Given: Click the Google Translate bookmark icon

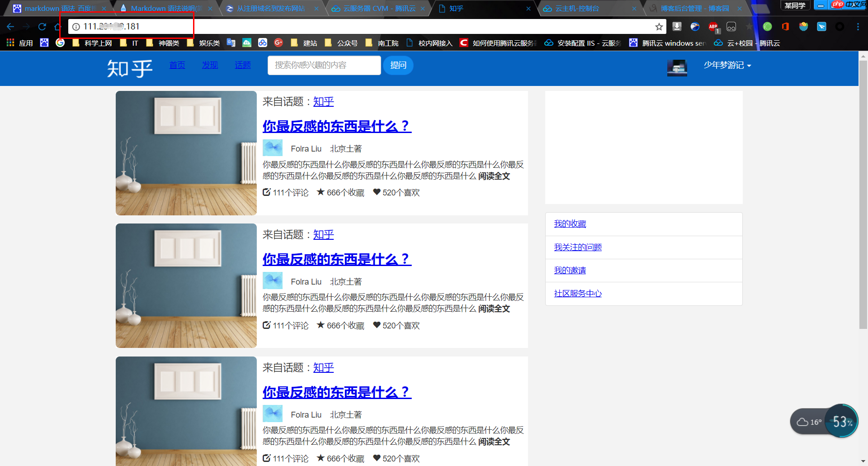Looking at the screenshot, I should click(231, 43).
